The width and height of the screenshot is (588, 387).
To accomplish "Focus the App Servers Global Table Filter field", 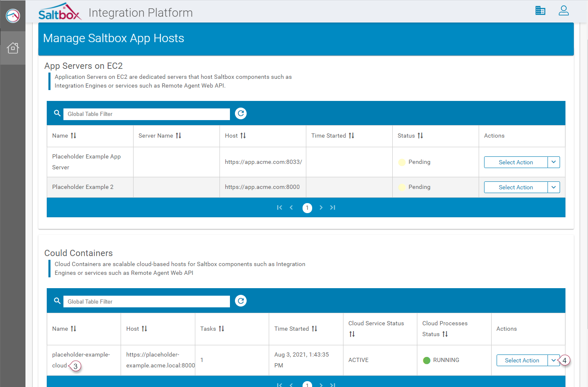I will pos(146,114).
